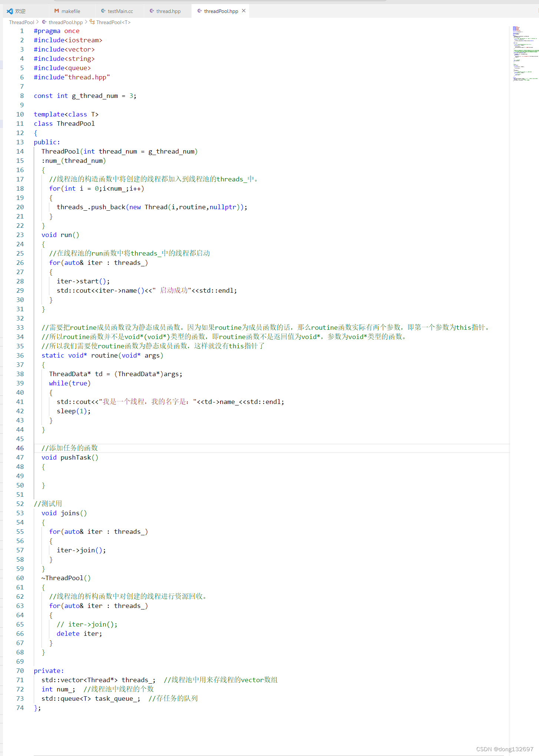Click the threadPool.hpp tab file icon
The height and width of the screenshot is (756, 539).
[199, 11]
